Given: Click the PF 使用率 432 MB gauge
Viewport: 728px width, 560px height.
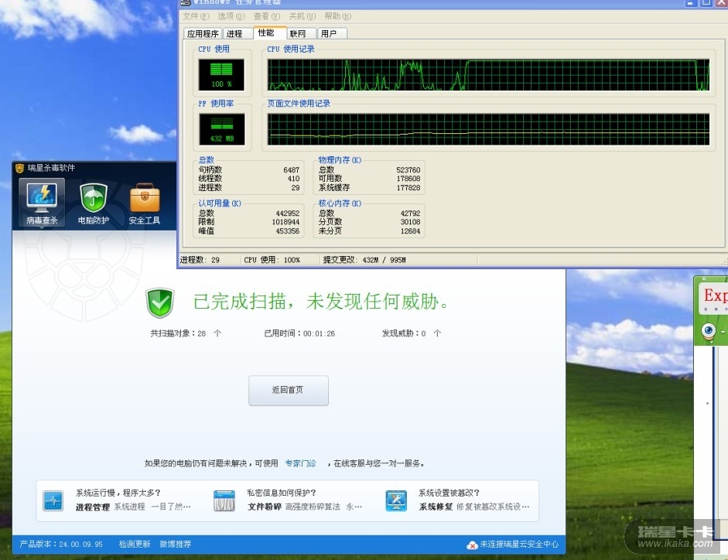Looking at the screenshot, I should click(x=221, y=129).
